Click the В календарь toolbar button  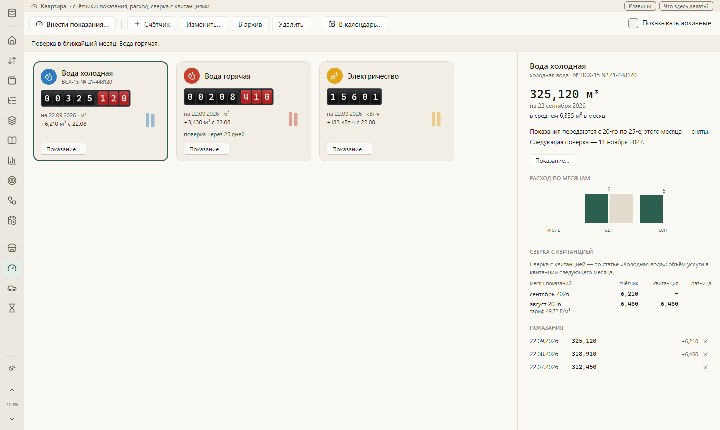(x=355, y=24)
